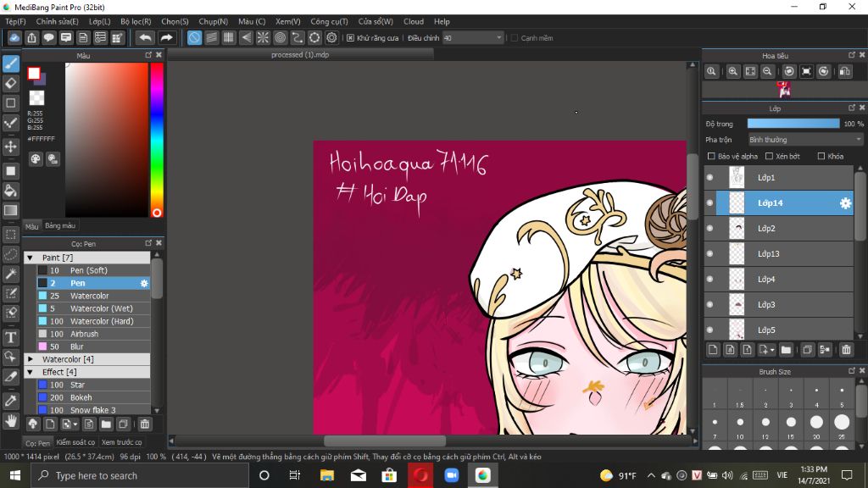
Task: Add a new layer in layer panel
Action: (x=713, y=350)
